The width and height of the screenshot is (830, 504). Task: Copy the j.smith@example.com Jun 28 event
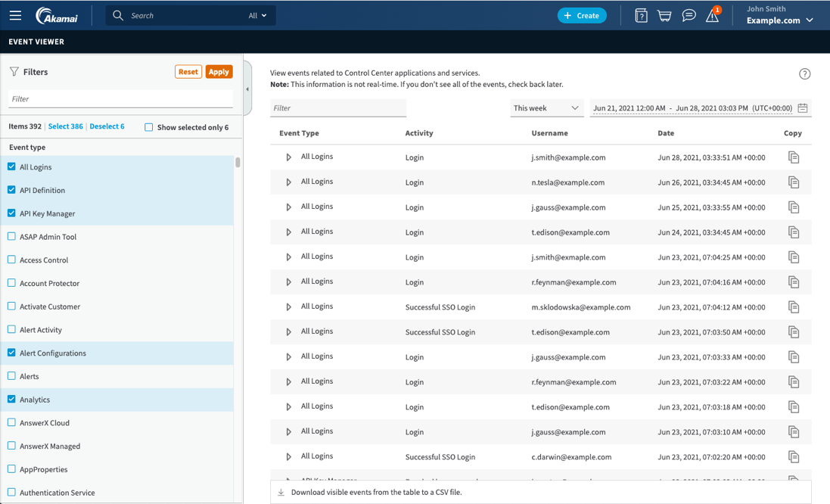tap(793, 157)
